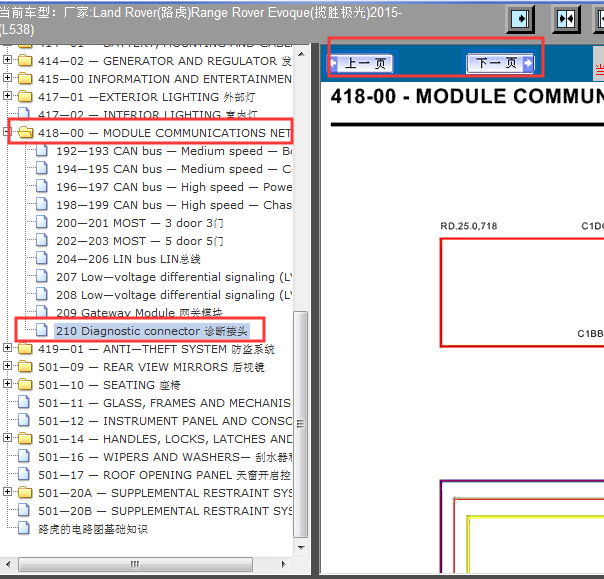The width and height of the screenshot is (604, 579).
Task: Click the 501-10 Seating folder icon
Action: pyautogui.click(x=25, y=384)
